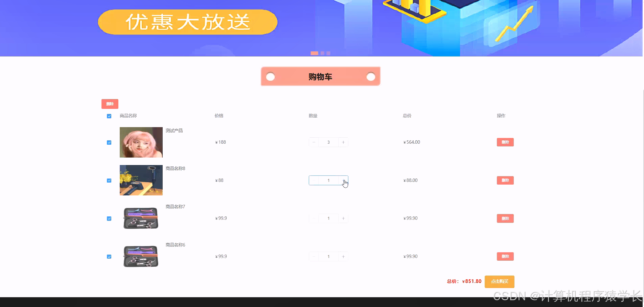Decrease quantity of 商品名称6 with minus button
The image size is (644, 307).
click(x=314, y=256)
